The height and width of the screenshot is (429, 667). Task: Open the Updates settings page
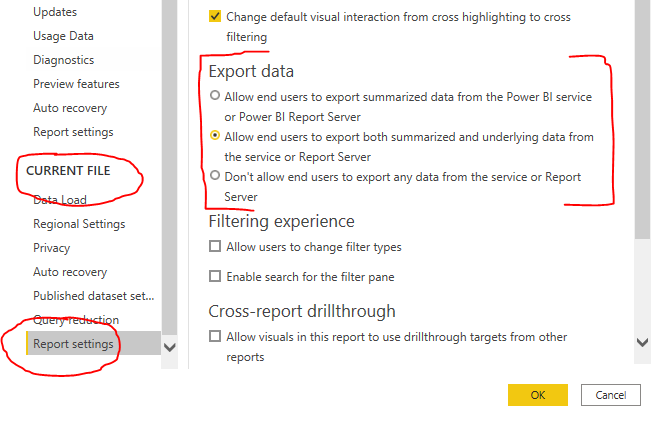[x=55, y=12]
